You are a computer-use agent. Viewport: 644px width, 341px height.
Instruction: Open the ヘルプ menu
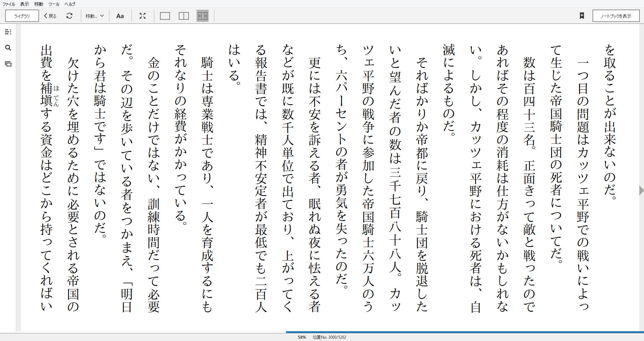pyautogui.click(x=70, y=4)
